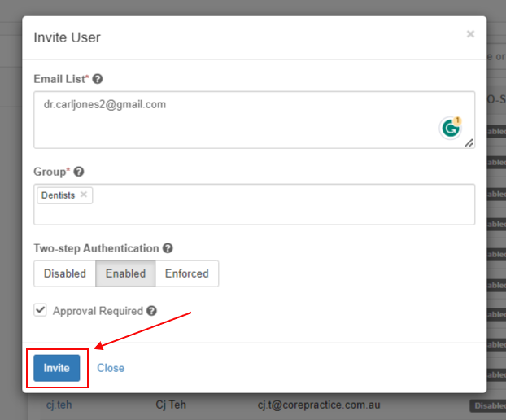Viewport: 506px width, 420px height.
Task: Click the email textarea resize handle
Action: click(469, 142)
